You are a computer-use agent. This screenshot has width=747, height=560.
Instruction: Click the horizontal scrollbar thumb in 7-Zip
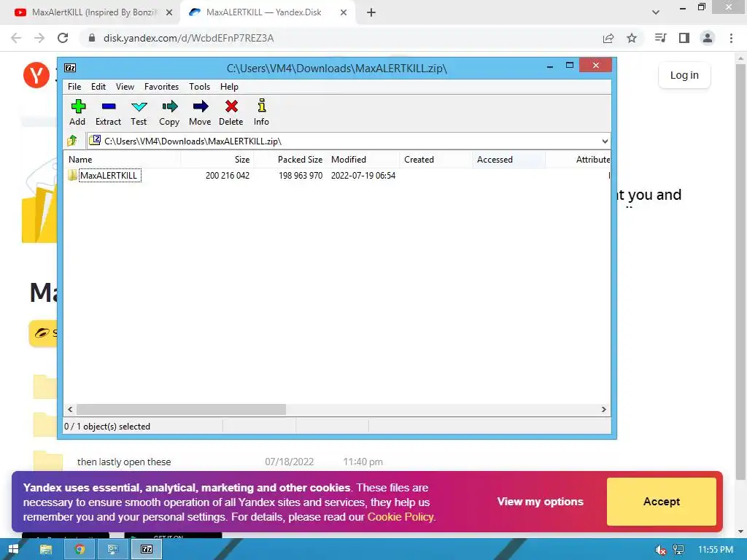[181, 410]
